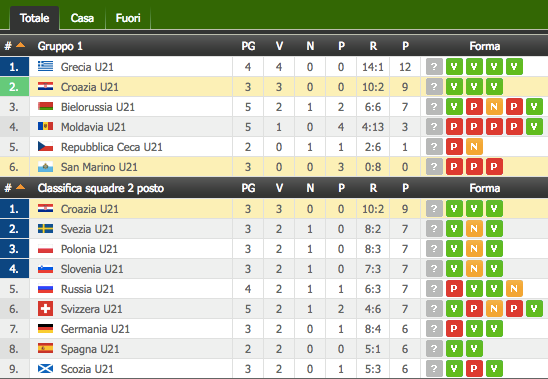
Task: Switch to the Casa tab
Action: coord(82,18)
